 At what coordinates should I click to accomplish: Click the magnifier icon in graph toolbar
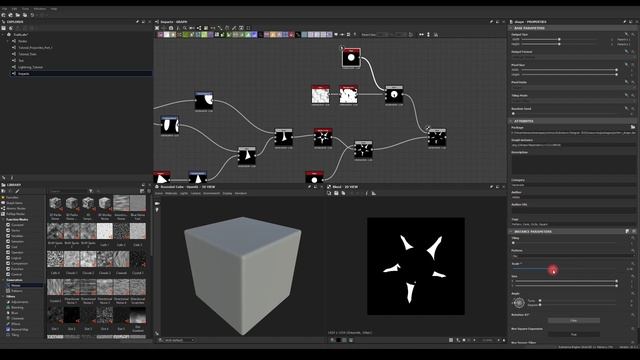[x=185, y=28]
